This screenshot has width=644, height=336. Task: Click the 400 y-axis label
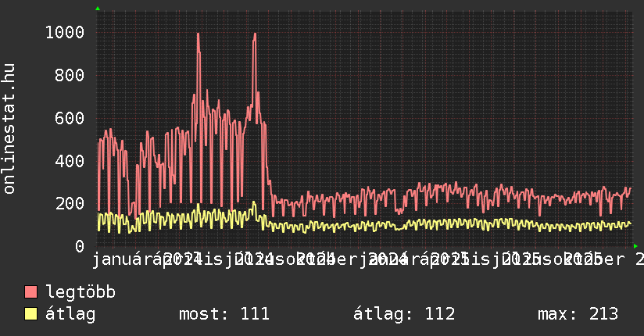tap(70, 161)
